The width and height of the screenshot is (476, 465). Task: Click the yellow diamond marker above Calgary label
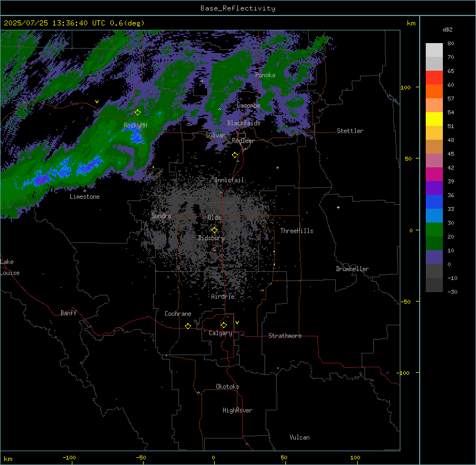pos(224,325)
